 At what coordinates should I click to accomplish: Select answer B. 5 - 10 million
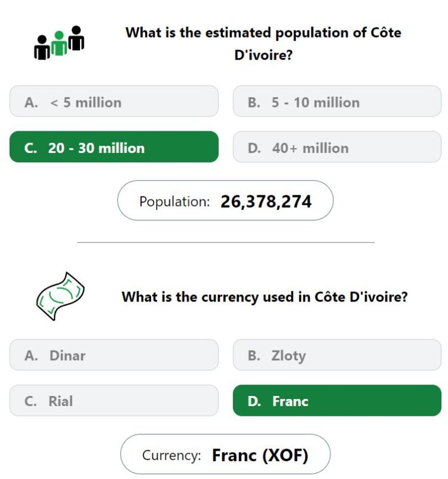(337, 101)
